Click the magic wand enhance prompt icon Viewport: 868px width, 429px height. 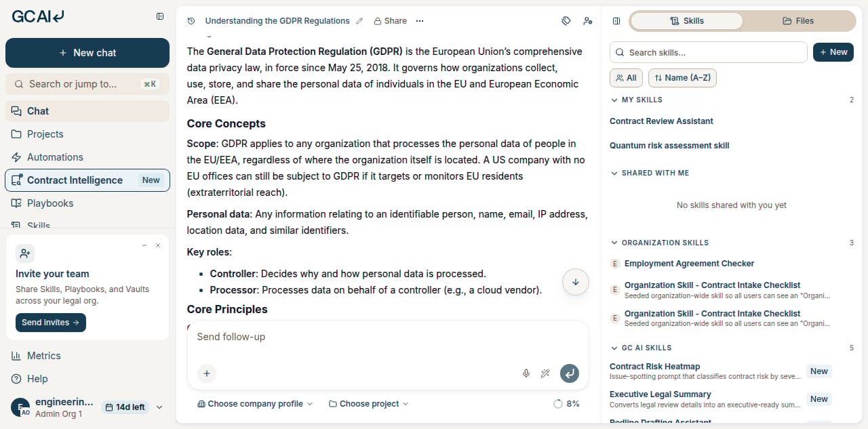[x=545, y=373]
